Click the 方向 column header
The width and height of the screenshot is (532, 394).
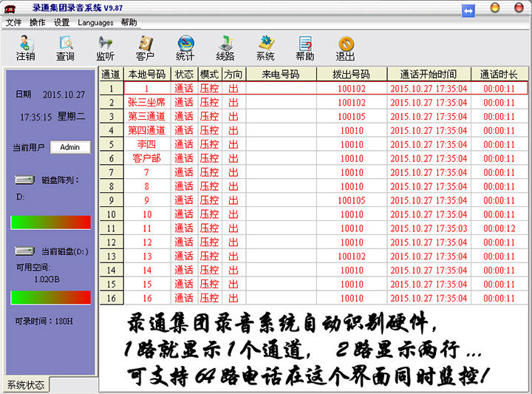233,74
